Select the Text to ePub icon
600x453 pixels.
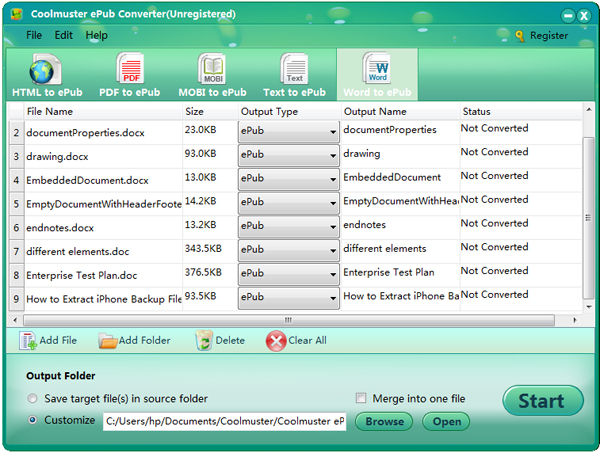click(294, 69)
